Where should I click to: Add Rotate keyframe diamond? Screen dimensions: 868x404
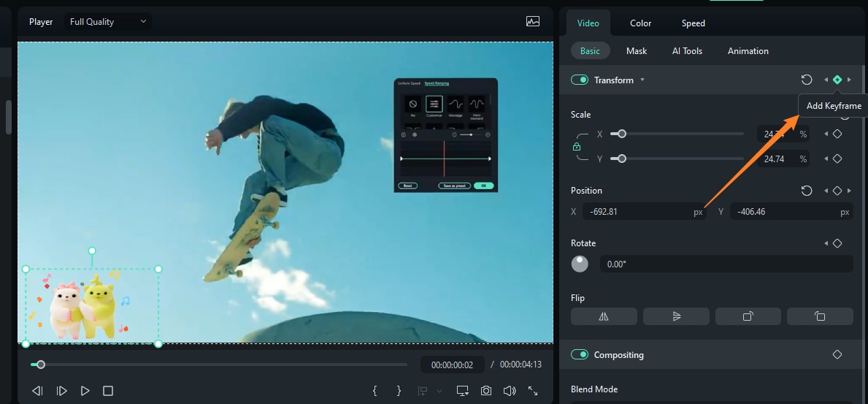coord(837,243)
